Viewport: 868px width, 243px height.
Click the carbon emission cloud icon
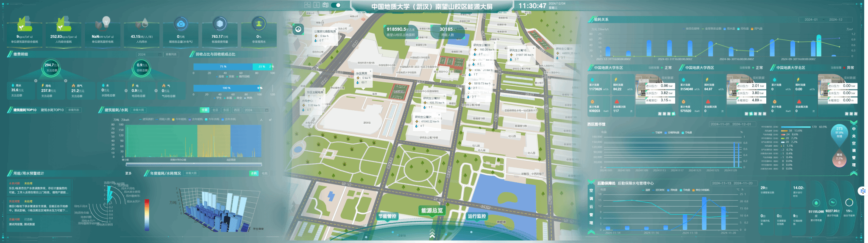tap(181, 24)
